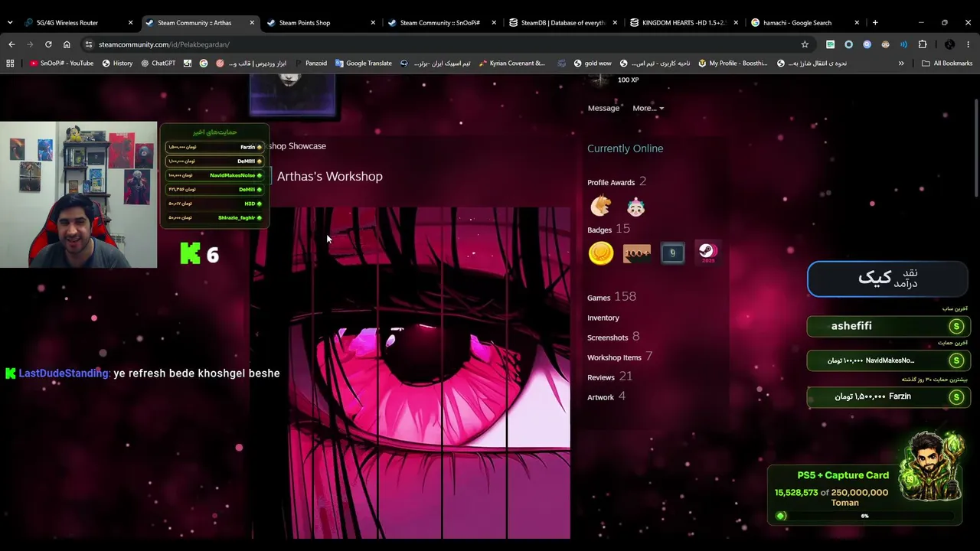The height and width of the screenshot is (551, 980).
Task: Open the Steam 2025 badge
Action: [x=707, y=253]
